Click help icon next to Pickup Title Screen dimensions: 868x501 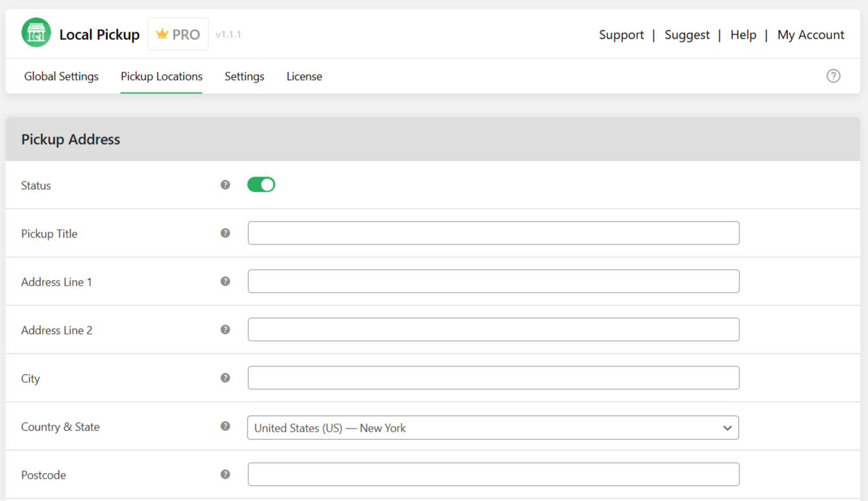point(225,233)
